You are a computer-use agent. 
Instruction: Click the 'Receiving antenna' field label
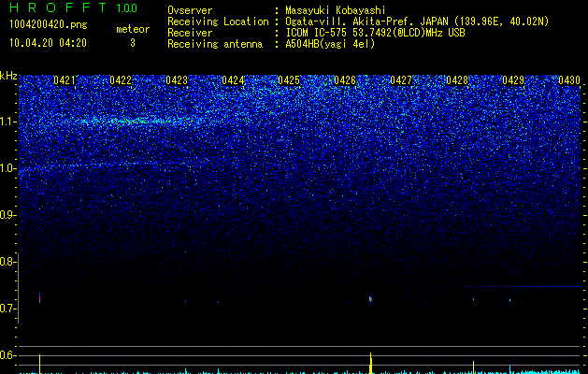tap(215, 44)
